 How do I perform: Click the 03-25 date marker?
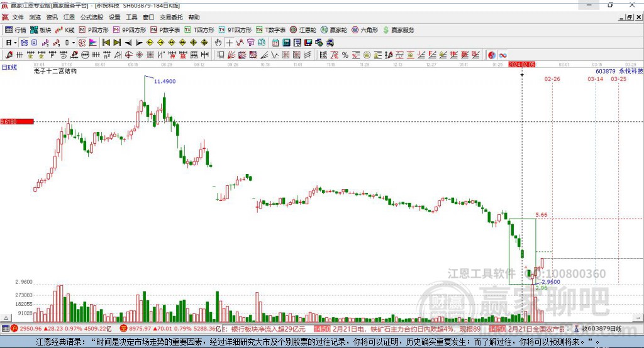click(x=619, y=79)
